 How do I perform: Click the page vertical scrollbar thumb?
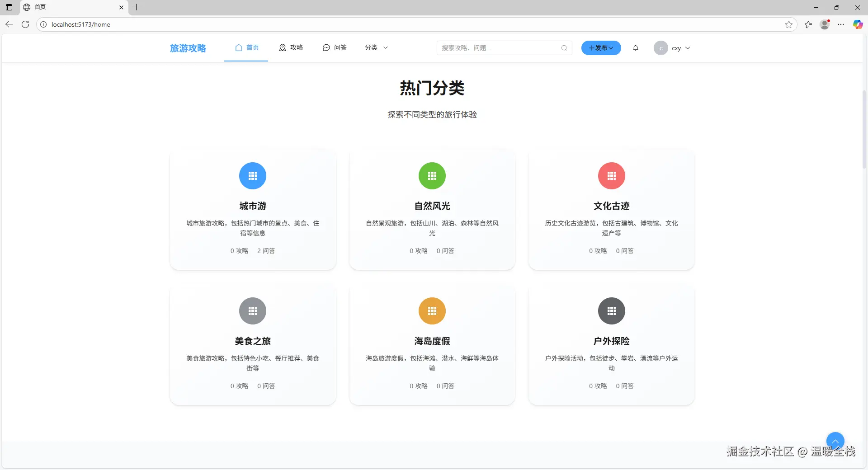[864, 129]
